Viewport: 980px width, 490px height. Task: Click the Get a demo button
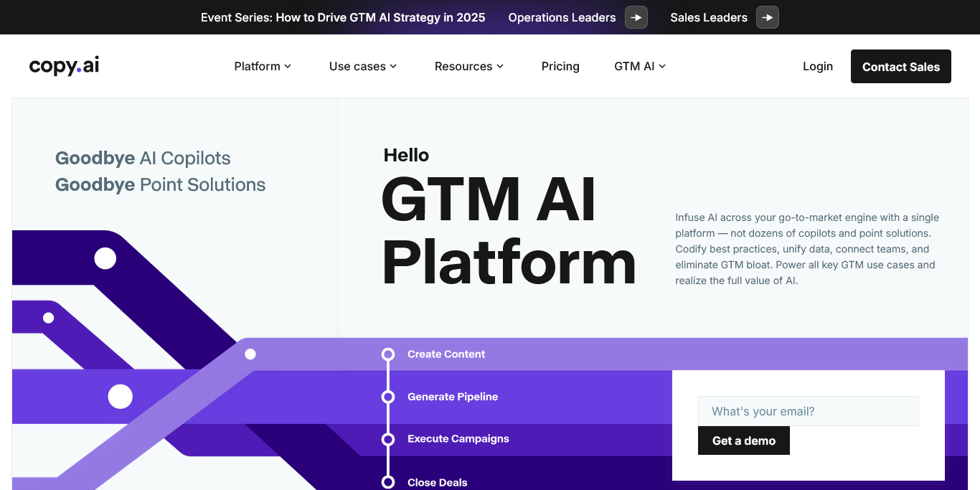pos(744,440)
